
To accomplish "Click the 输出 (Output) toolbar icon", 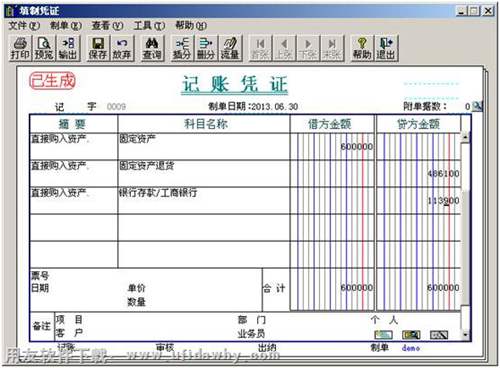I will tap(68, 48).
